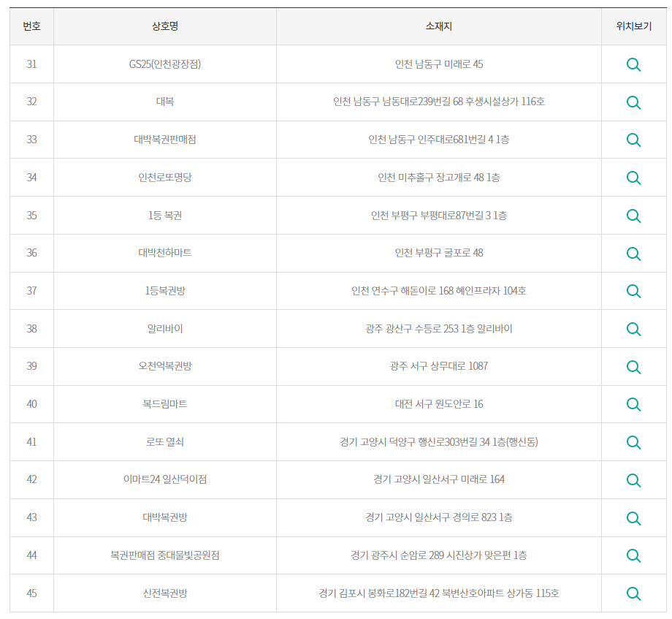Select address 경기 광주시 순암로 289
This screenshot has height=619, width=672.
[397, 555]
